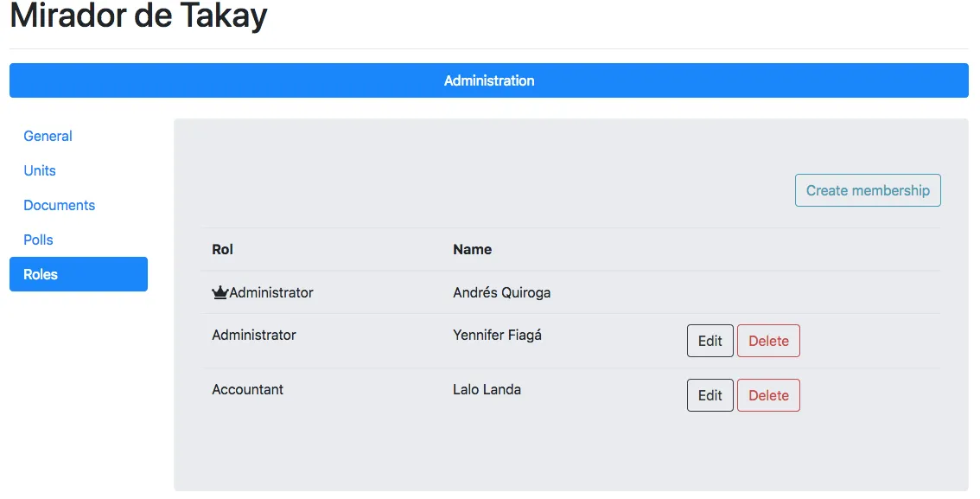Open the Documents sidebar link
The height and width of the screenshot is (499, 980).
(59, 205)
